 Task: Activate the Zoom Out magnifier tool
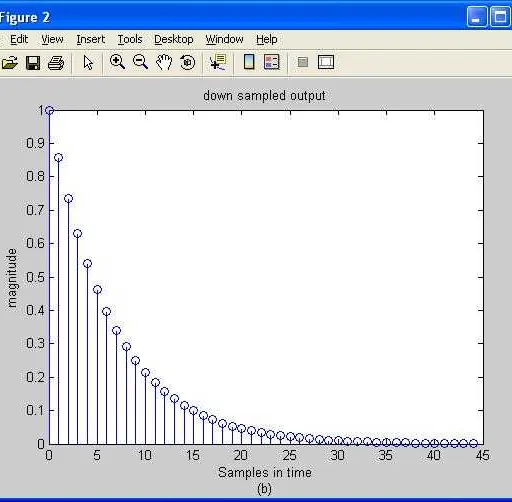(140, 62)
